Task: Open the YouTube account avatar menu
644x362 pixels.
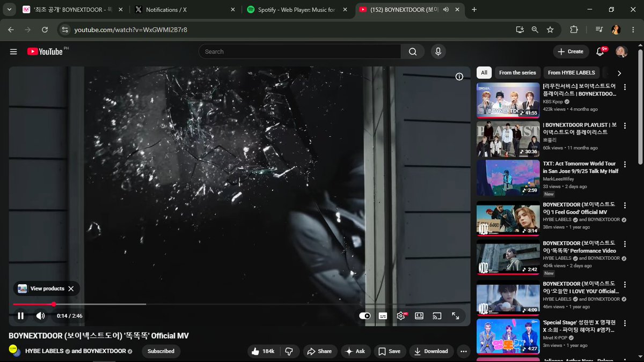Action: [x=621, y=51]
